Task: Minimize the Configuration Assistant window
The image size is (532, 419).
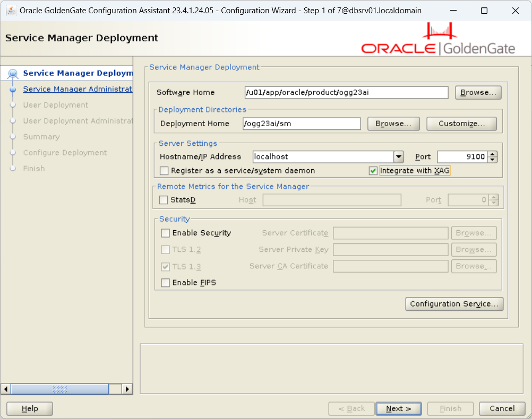Action: coord(453,11)
